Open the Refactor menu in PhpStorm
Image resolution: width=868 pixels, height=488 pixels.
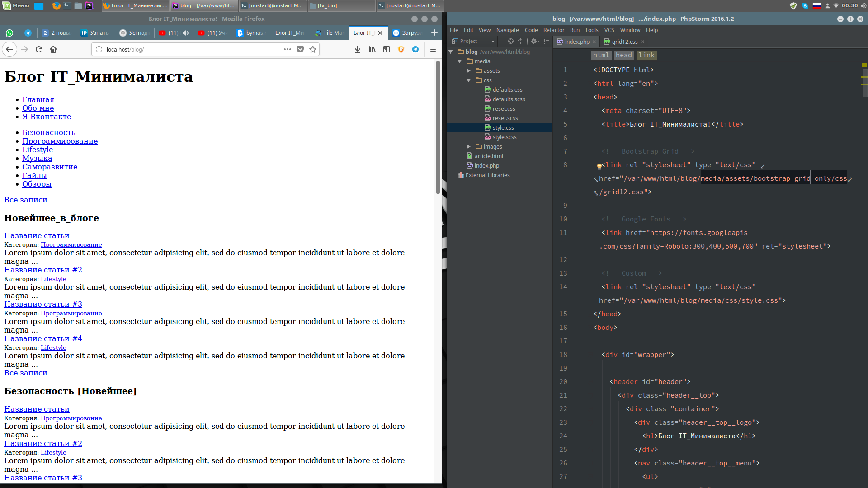pos(553,30)
